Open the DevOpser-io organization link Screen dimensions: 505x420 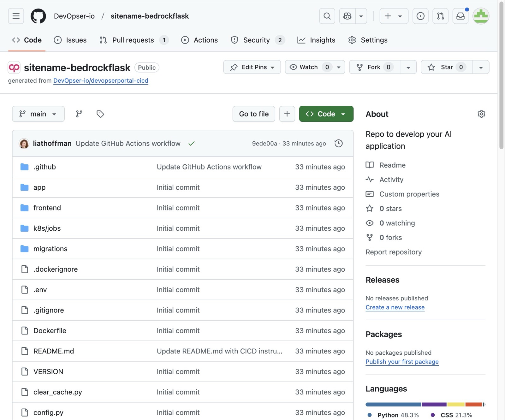click(74, 16)
